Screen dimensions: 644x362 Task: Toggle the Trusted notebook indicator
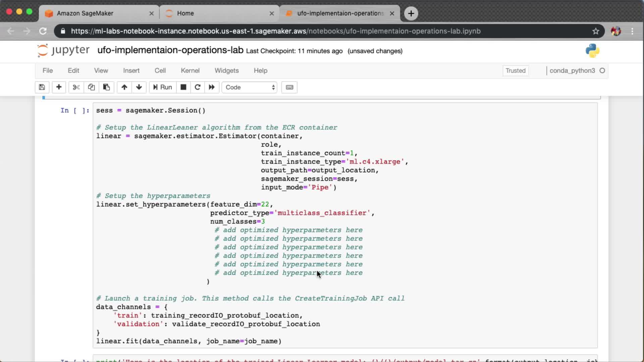[x=515, y=71]
